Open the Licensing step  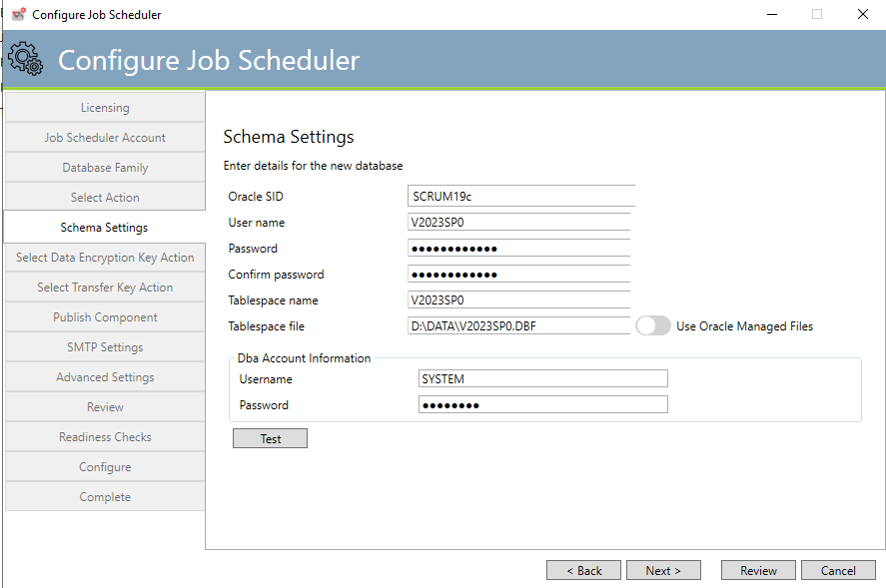105,107
